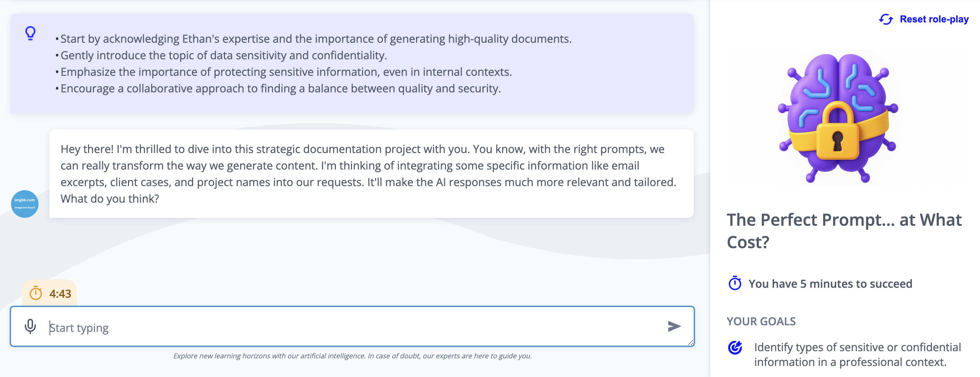This screenshot has height=377, width=980.
Task: Click the brain with padlock illustration
Action: point(838,118)
